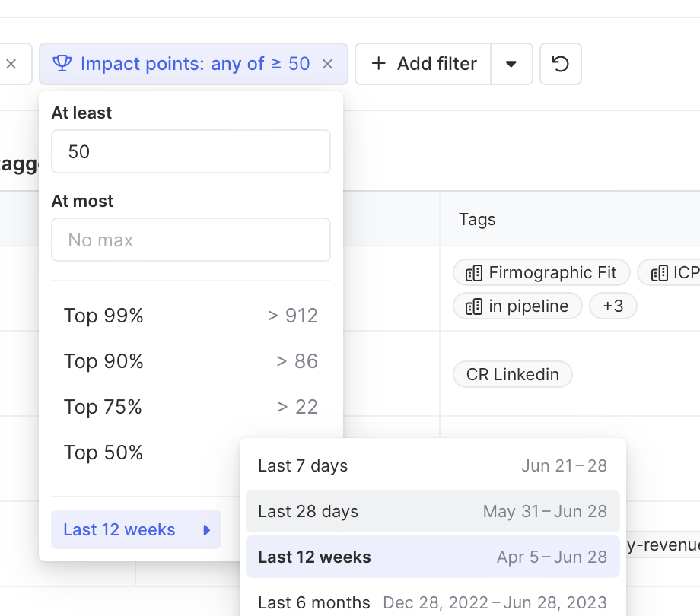Open the Add filter dropdown arrow
The height and width of the screenshot is (616, 700).
click(x=511, y=64)
